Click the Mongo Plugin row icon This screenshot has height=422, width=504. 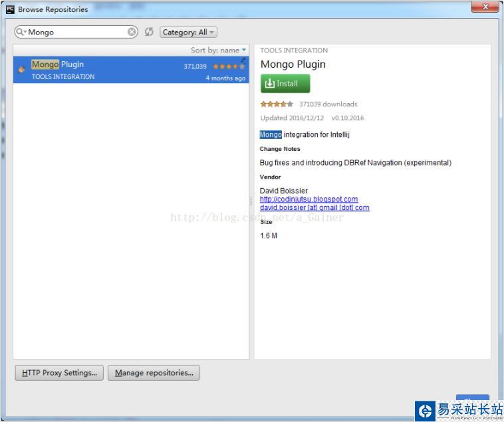coord(21,69)
